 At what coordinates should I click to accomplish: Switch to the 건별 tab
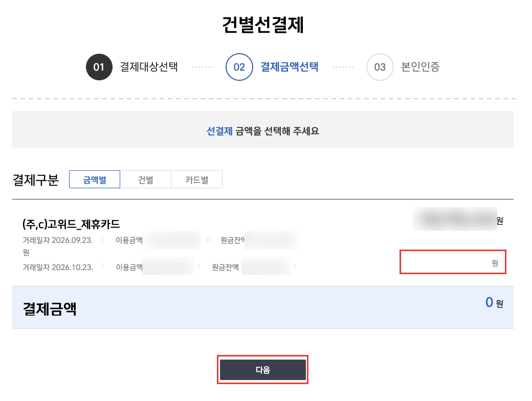[x=146, y=180]
